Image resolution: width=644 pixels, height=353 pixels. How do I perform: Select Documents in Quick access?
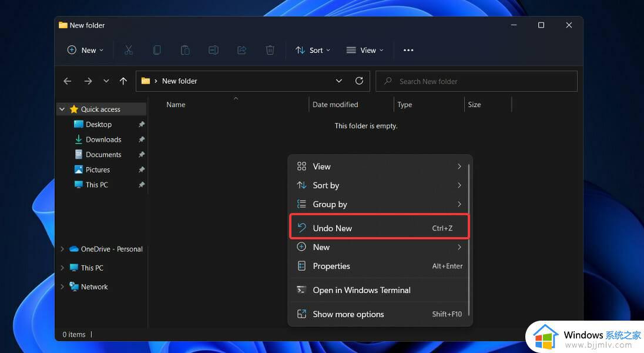click(x=103, y=155)
